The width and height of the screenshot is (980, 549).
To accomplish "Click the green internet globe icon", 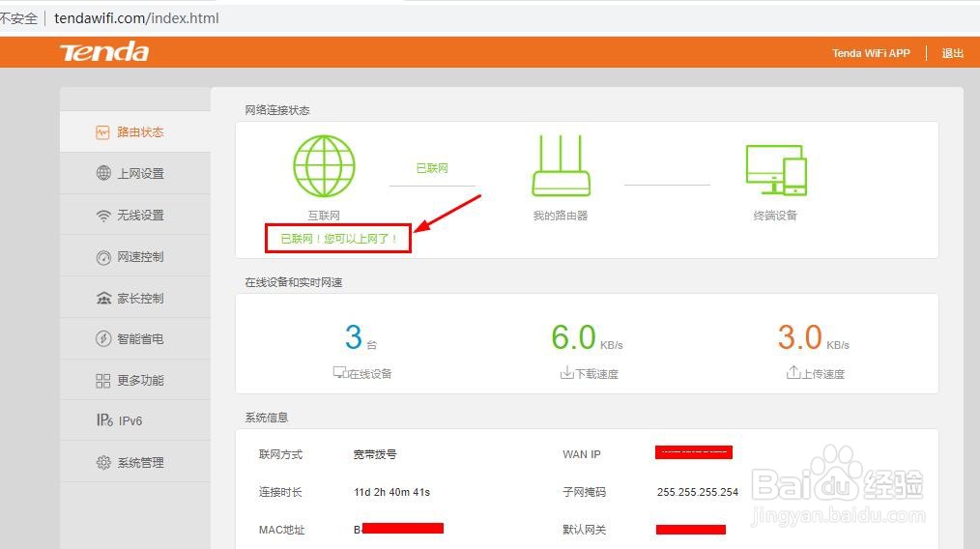I will (325, 166).
